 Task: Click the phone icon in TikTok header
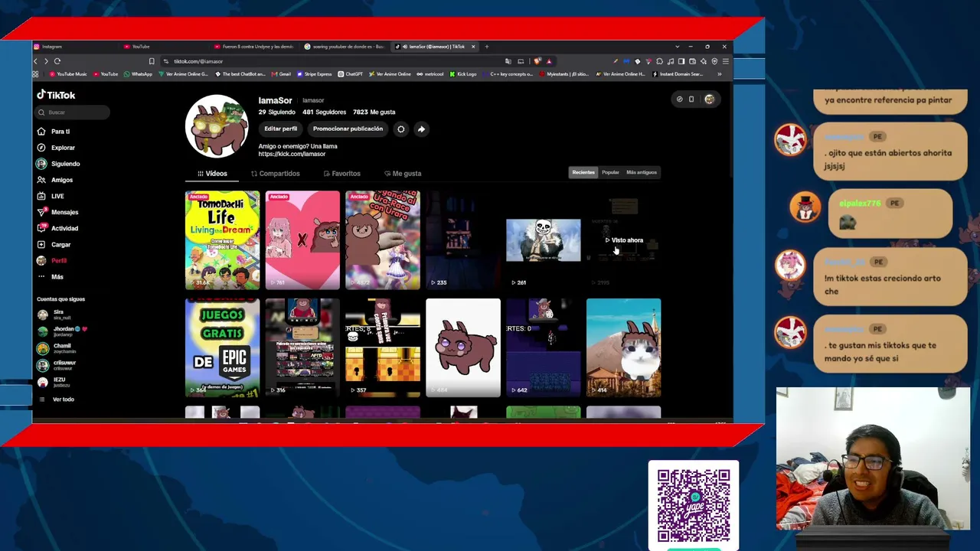(x=691, y=99)
